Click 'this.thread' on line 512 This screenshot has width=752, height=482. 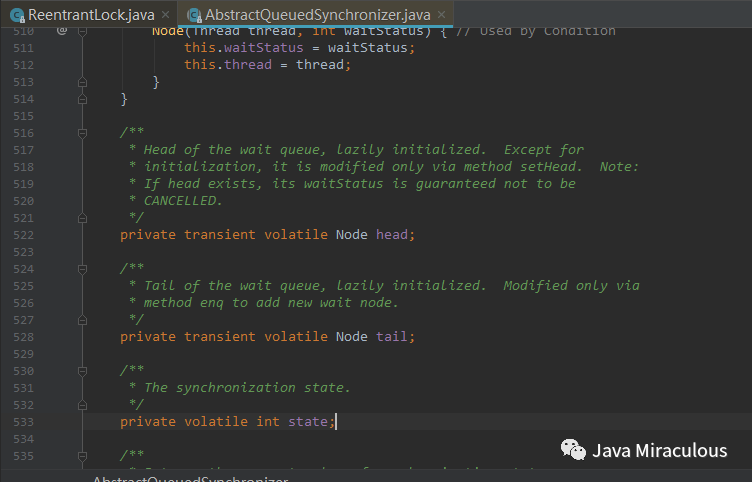[x=228, y=65]
